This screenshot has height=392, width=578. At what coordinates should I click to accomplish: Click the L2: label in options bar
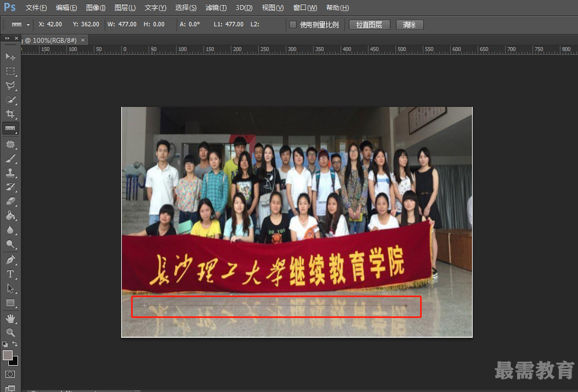[x=254, y=24]
